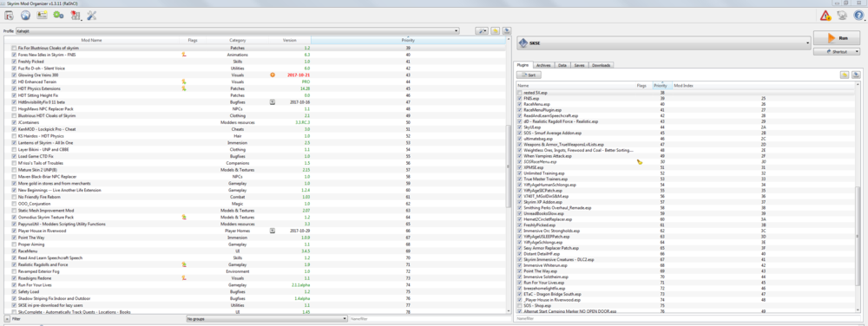Switch to the Archives tab
Screen dimensions: 868x326
click(543, 65)
